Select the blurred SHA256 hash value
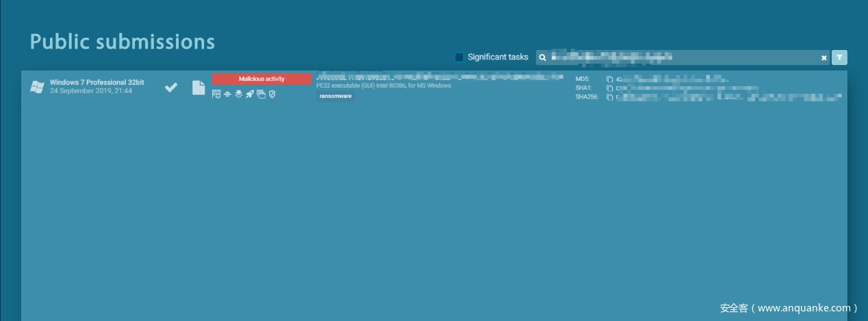Viewport: 868px width, 321px height. click(x=728, y=97)
